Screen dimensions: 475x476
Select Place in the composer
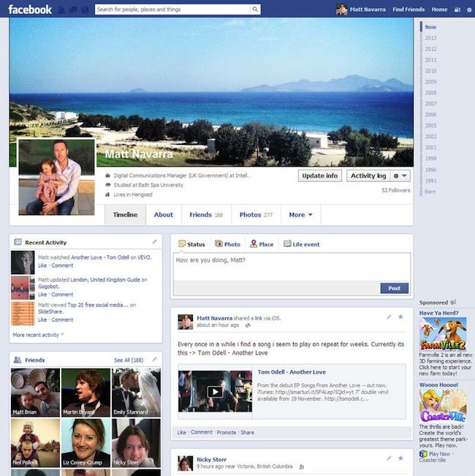point(262,244)
